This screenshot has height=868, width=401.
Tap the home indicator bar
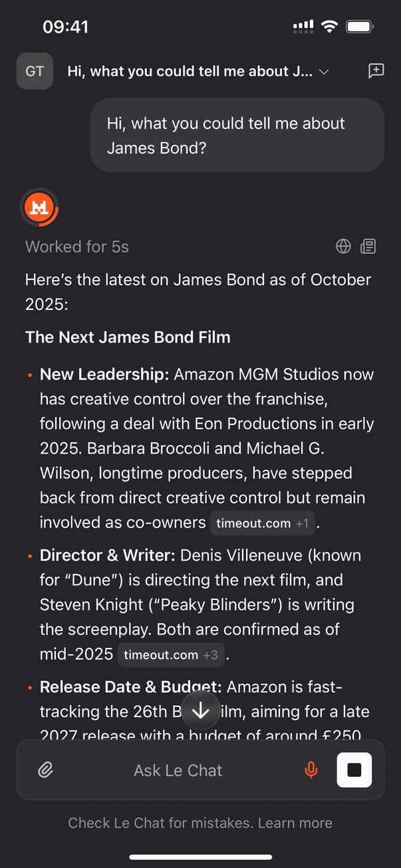point(200,857)
